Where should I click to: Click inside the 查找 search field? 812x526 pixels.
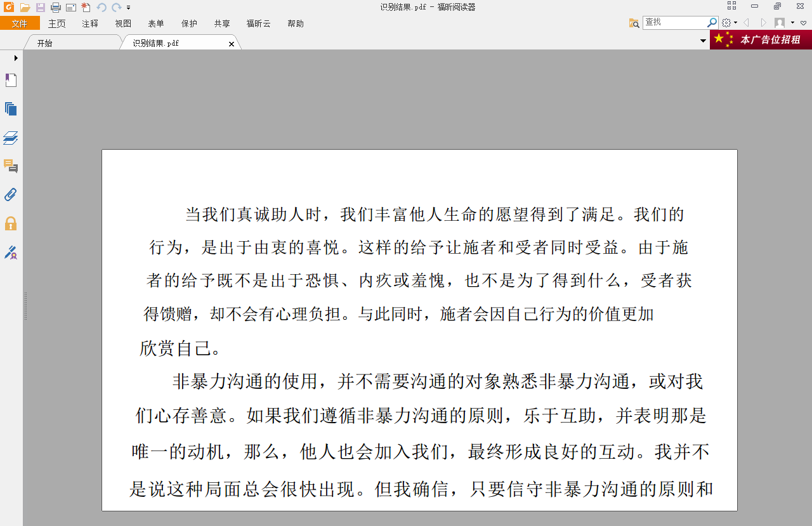click(674, 23)
